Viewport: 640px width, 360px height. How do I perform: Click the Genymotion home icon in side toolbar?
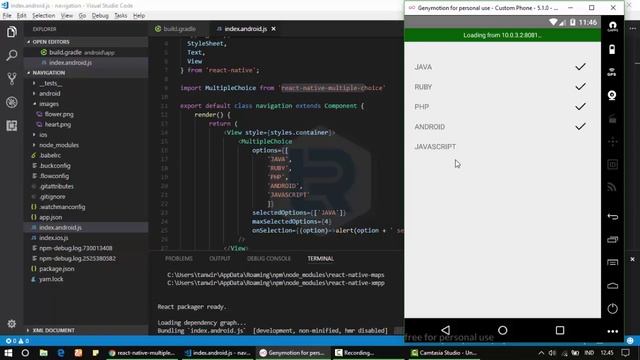(x=612, y=285)
